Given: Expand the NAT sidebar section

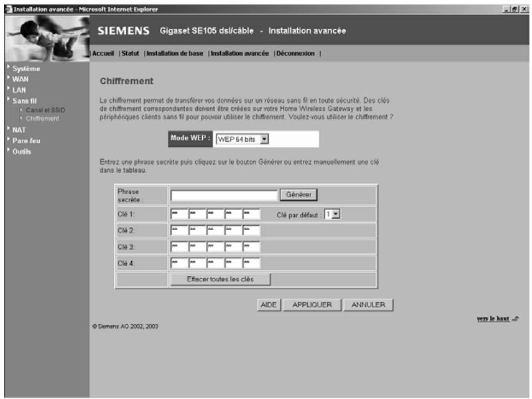Looking at the screenshot, I should pos(19,130).
